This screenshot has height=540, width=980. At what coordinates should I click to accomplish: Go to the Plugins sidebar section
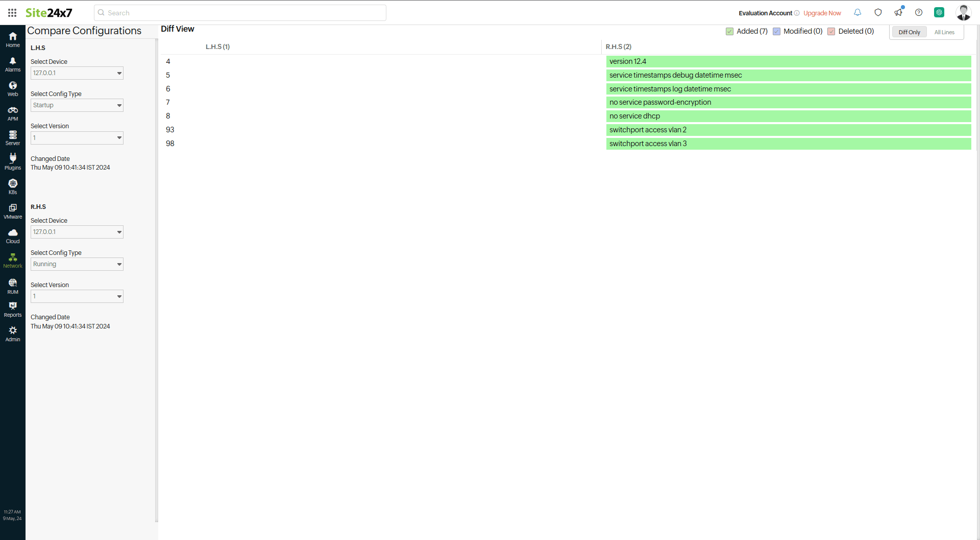(x=13, y=162)
